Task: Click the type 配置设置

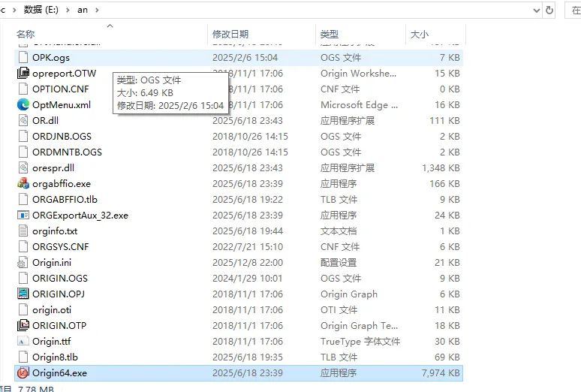Action: click(339, 263)
